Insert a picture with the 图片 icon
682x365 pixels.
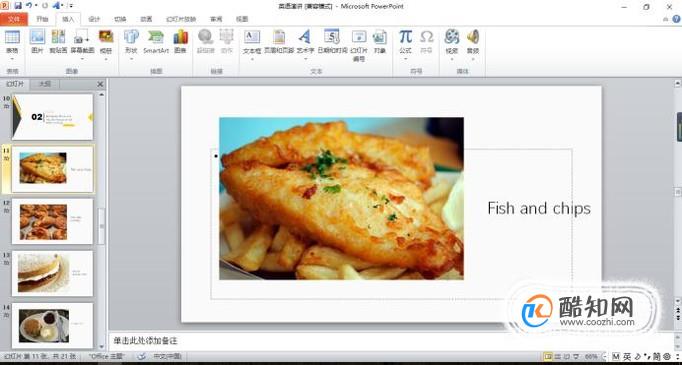37,42
